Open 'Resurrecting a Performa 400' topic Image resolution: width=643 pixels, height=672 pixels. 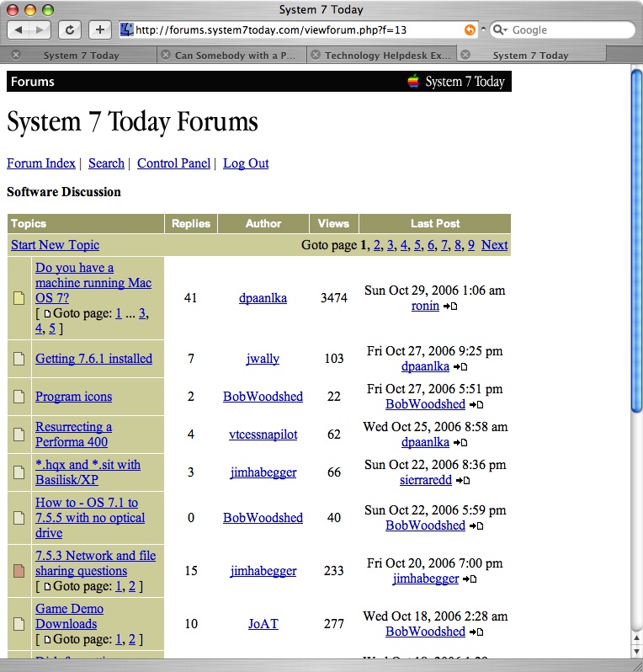pyautogui.click(x=74, y=435)
